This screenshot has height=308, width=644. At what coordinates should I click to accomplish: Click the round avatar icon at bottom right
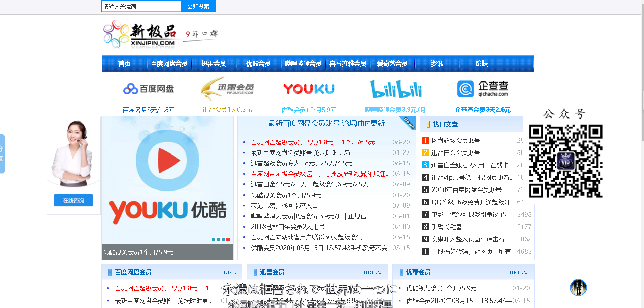tap(578, 288)
